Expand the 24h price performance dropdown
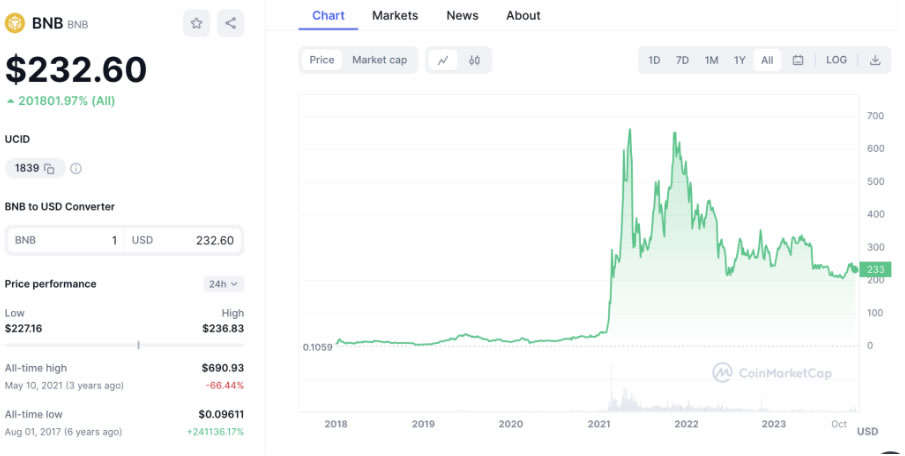 tap(223, 284)
